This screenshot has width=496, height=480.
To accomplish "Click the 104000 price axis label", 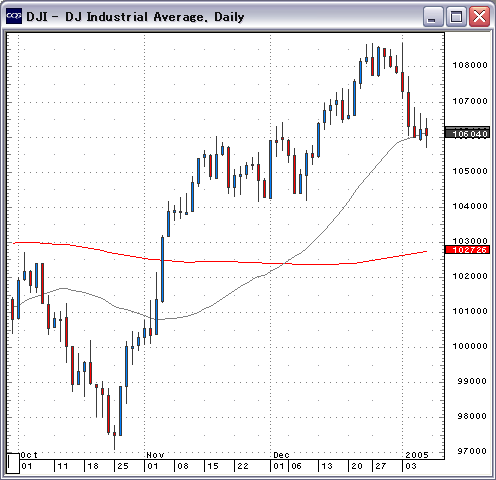I will 470,206.
